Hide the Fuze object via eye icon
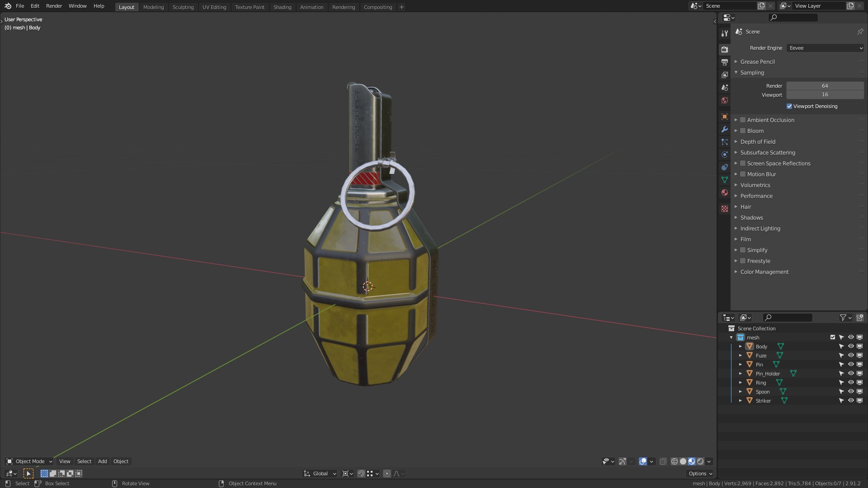Image resolution: width=868 pixels, height=488 pixels. (851, 355)
